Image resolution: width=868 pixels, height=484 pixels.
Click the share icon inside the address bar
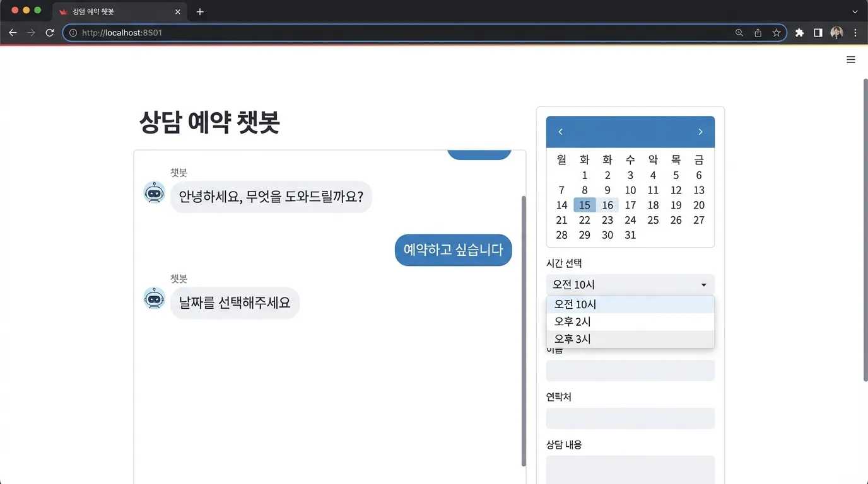pos(758,32)
